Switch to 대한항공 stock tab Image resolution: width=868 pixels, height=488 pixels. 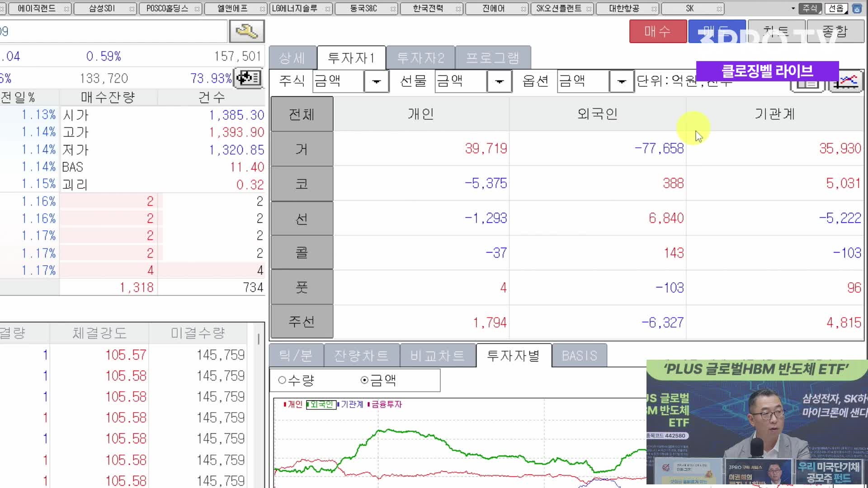(x=623, y=9)
